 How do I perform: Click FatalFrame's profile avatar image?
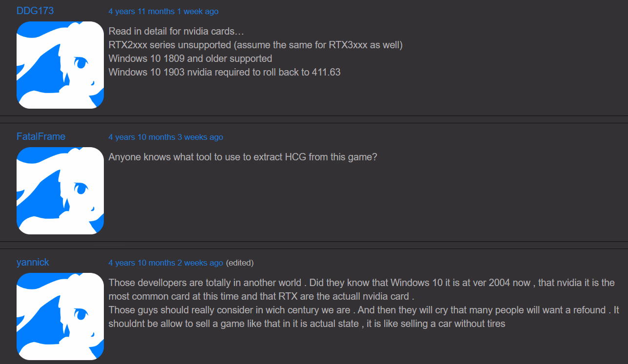tap(60, 191)
